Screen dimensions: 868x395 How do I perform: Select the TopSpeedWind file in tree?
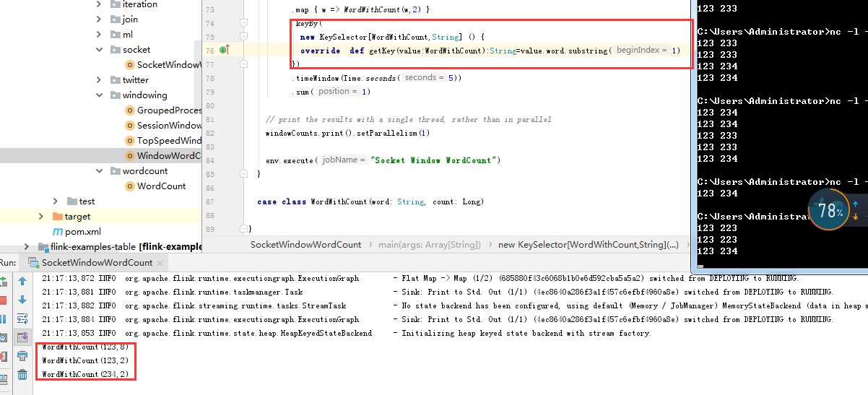click(x=162, y=141)
